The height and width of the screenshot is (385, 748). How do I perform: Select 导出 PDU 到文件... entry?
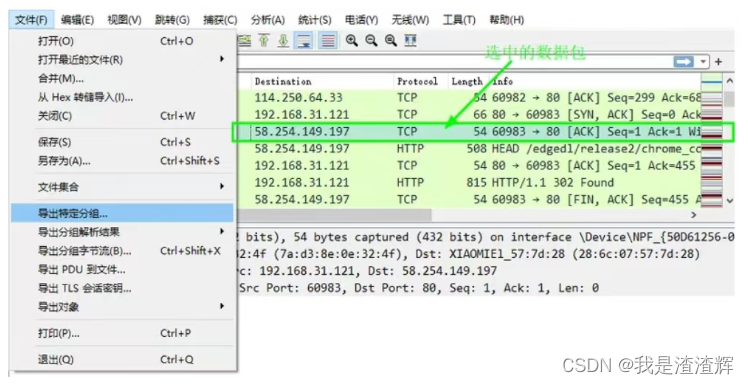pyautogui.click(x=123, y=270)
